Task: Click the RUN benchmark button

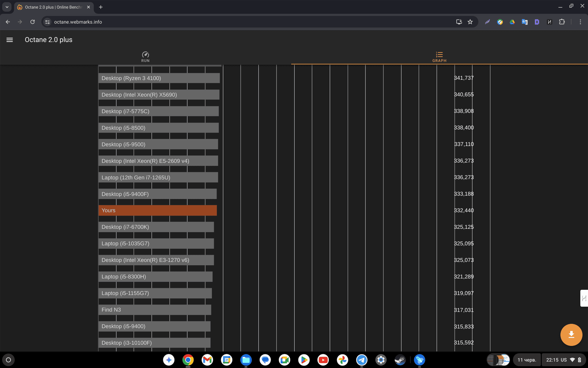Action: (x=145, y=56)
